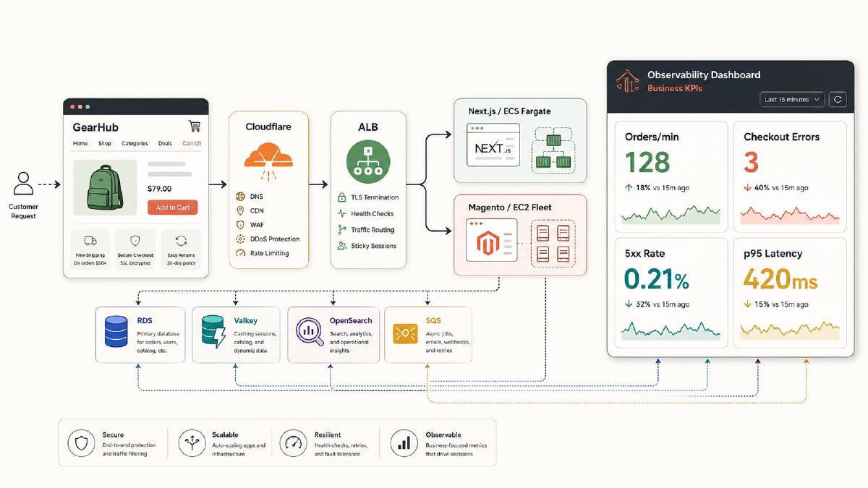This screenshot has width=868, height=488.
Task: Click the Resilient gauge icon in legend
Action: pyautogui.click(x=293, y=442)
